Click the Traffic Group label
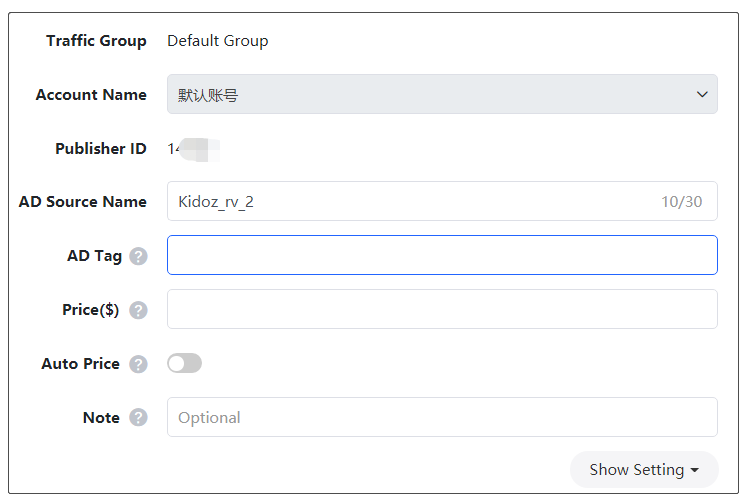Image resolution: width=746 pixels, height=499 pixels. [96, 41]
